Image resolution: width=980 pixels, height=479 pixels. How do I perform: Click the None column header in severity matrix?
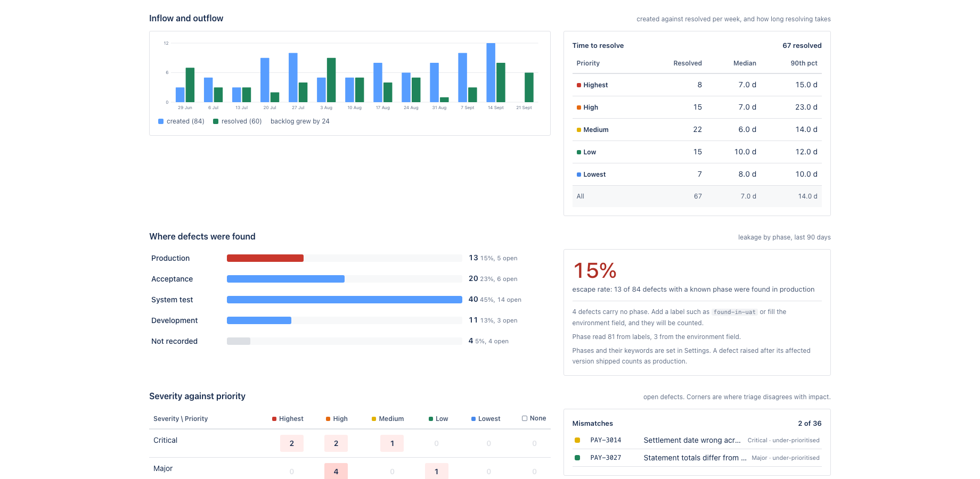534,418
